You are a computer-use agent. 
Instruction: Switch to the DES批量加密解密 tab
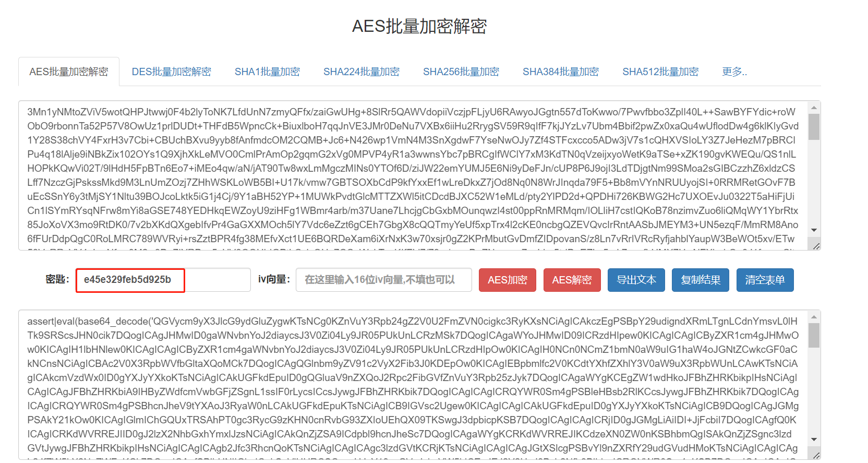click(x=171, y=72)
